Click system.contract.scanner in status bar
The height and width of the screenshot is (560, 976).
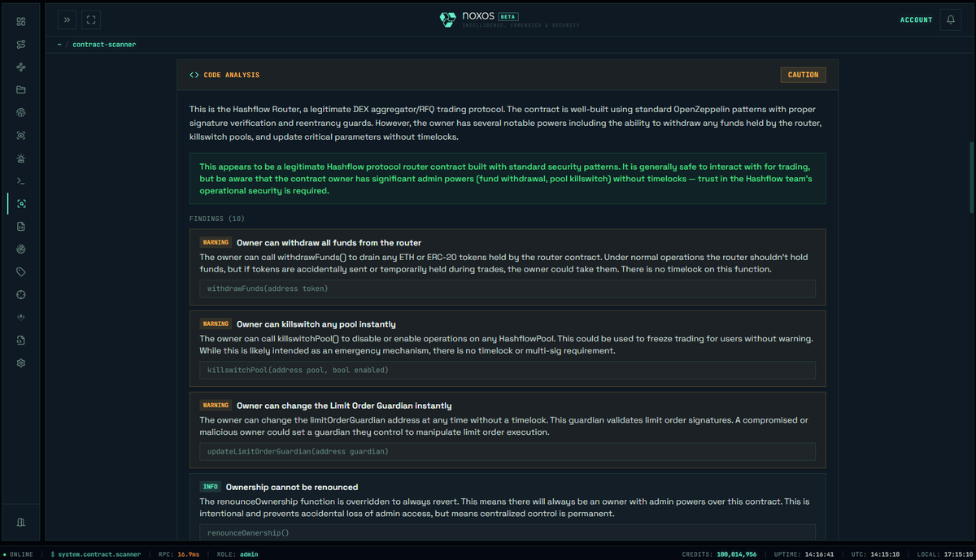click(x=98, y=554)
